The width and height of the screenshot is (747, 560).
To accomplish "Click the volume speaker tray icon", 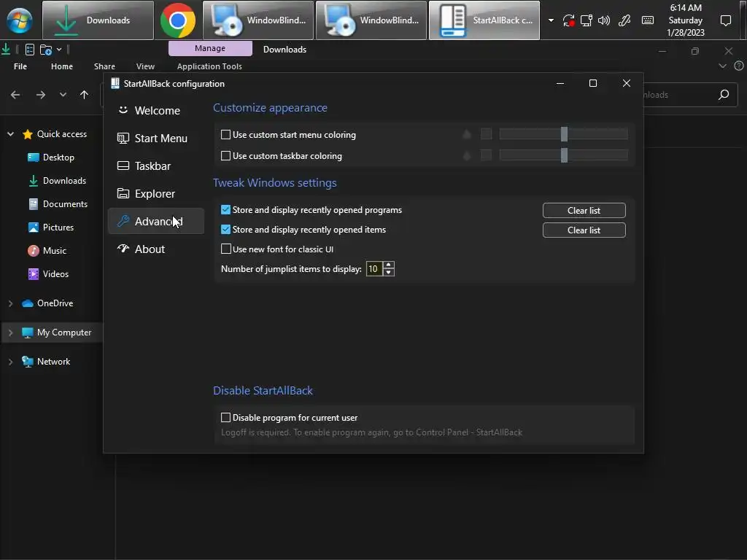I will (604, 20).
